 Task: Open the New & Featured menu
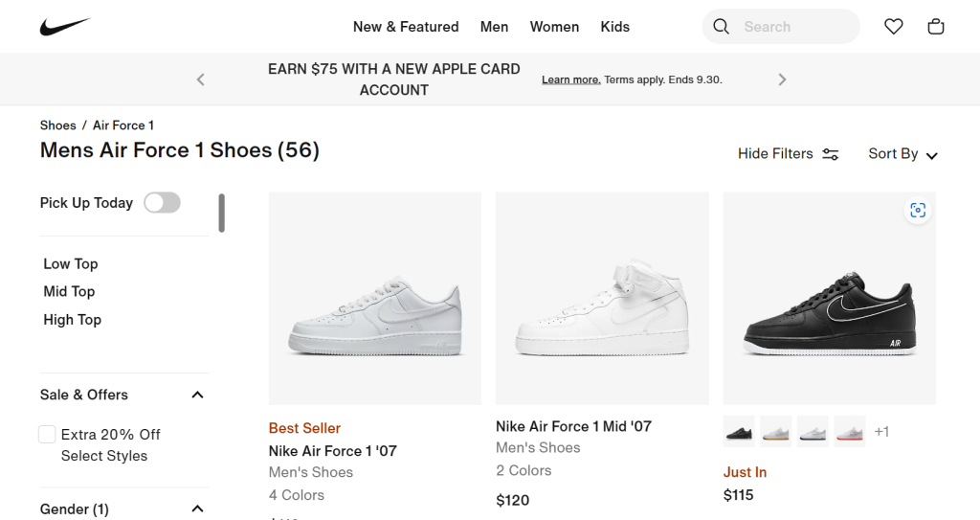pyautogui.click(x=406, y=27)
